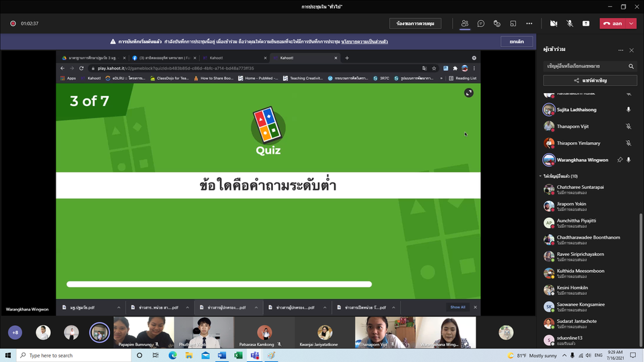
Task: Click the participants panel scrollbar
Action: point(640,279)
